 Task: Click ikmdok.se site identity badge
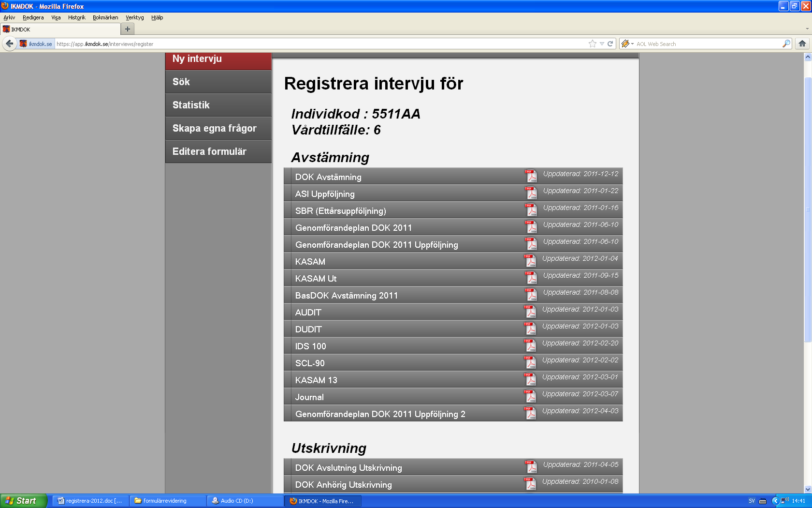(x=36, y=44)
